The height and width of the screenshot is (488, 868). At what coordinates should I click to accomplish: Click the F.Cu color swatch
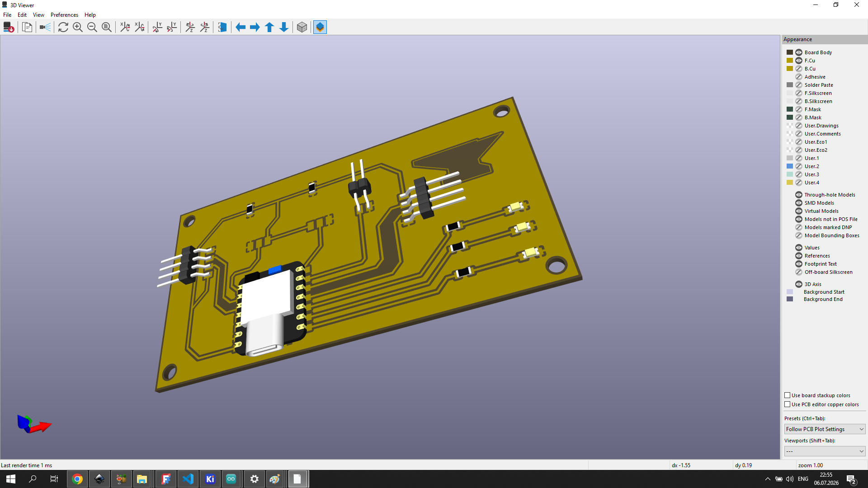coord(790,61)
